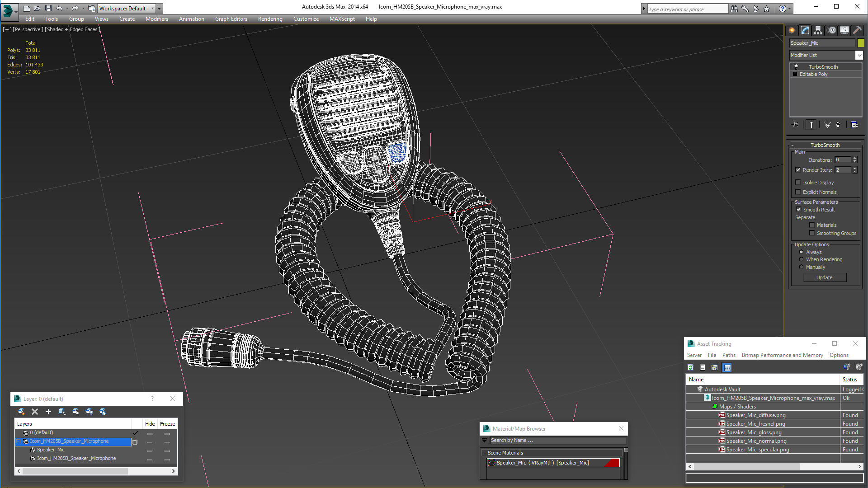868x488 pixels.
Task: Toggle Show End Result button
Action: click(x=811, y=125)
